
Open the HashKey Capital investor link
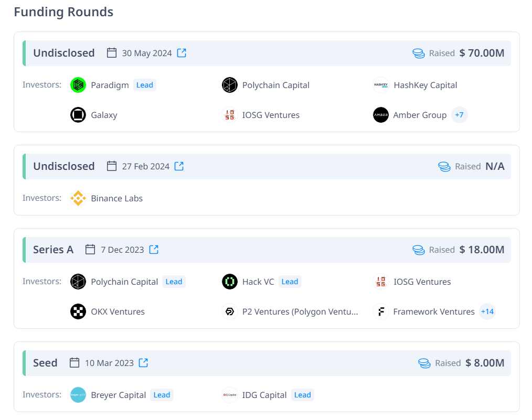[x=425, y=85]
